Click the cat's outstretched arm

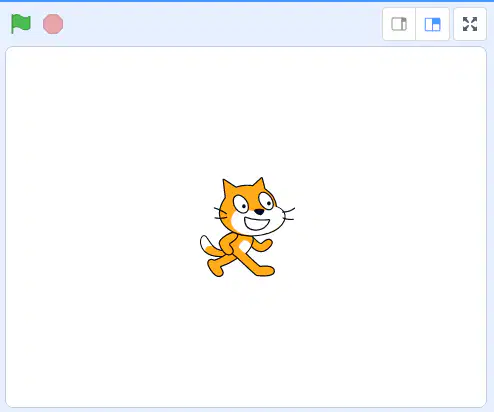(263, 245)
